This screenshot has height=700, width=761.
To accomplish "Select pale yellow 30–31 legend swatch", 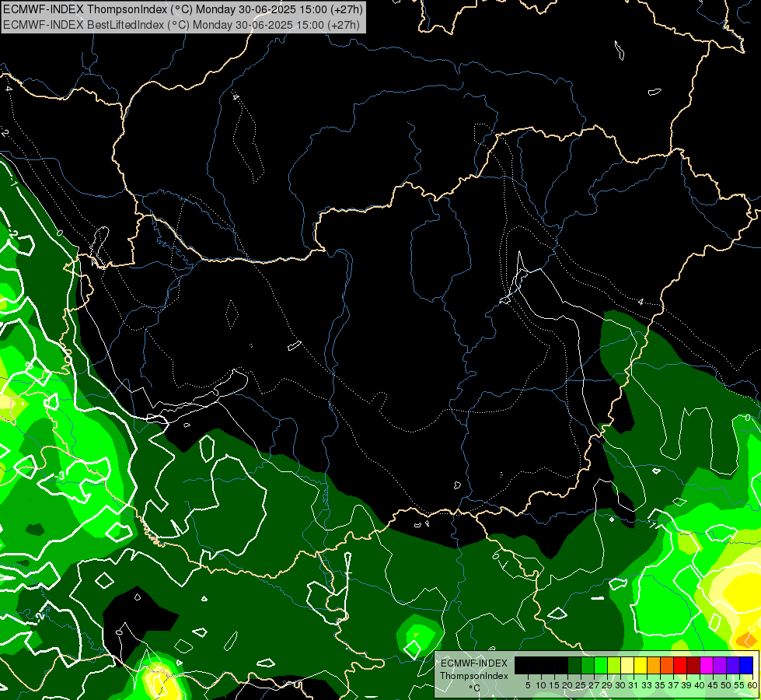I will [627, 665].
